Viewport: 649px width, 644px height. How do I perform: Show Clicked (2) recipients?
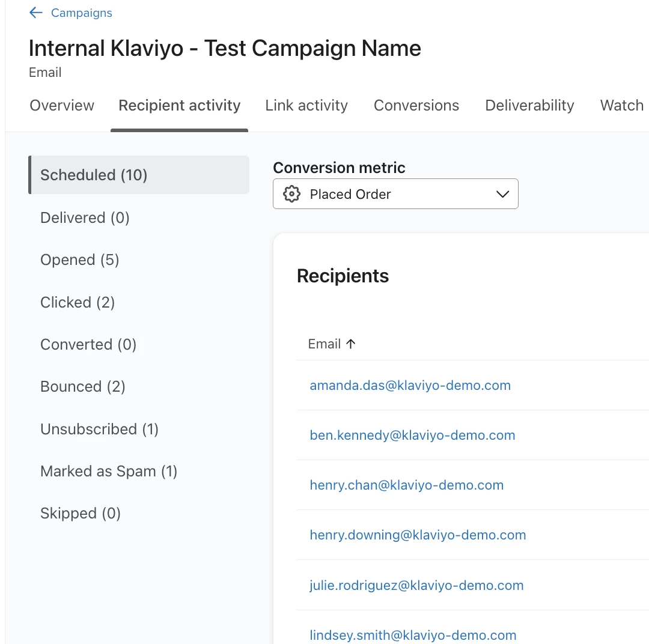(x=78, y=303)
